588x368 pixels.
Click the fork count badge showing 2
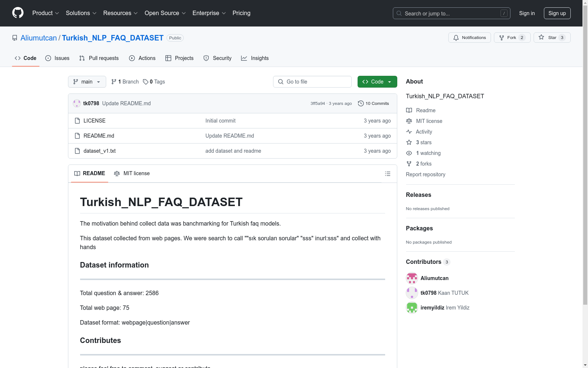tap(522, 38)
